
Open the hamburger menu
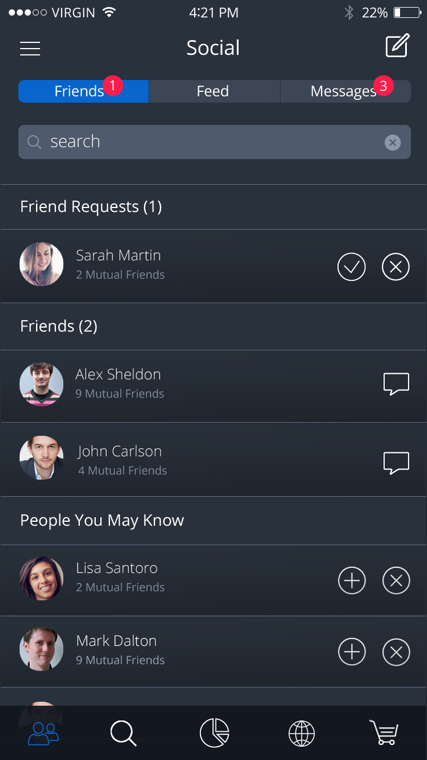tap(30, 48)
